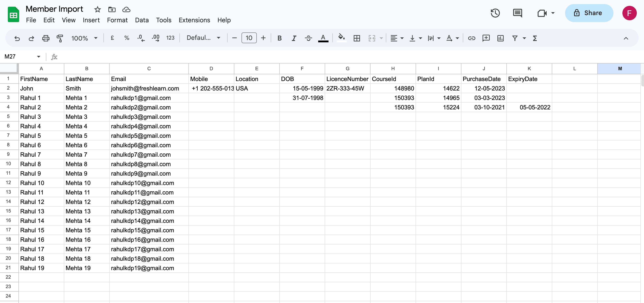The height and width of the screenshot is (303, 644).
Task: Click the font size field showing 10
Action: 249,38
